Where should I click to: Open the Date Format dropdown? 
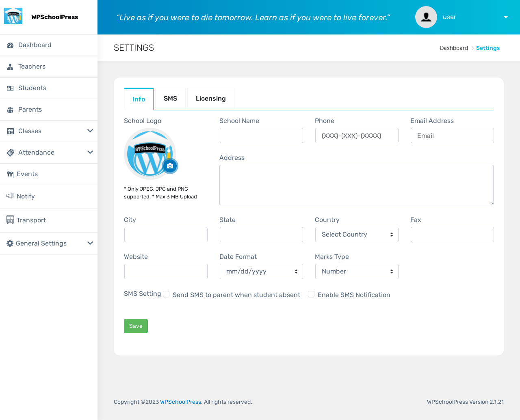[261, 271]
